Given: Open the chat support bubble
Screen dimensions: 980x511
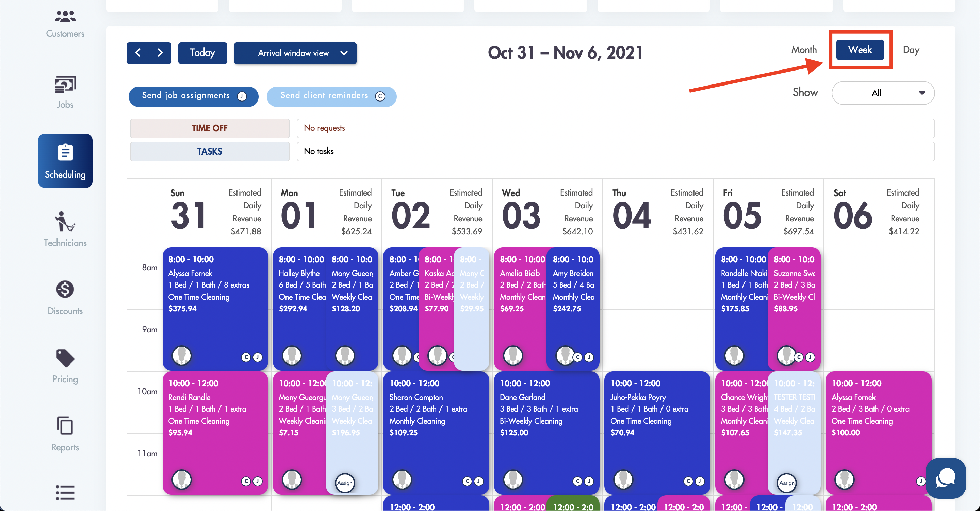Looking at the screenshot, I should [945, 478].
